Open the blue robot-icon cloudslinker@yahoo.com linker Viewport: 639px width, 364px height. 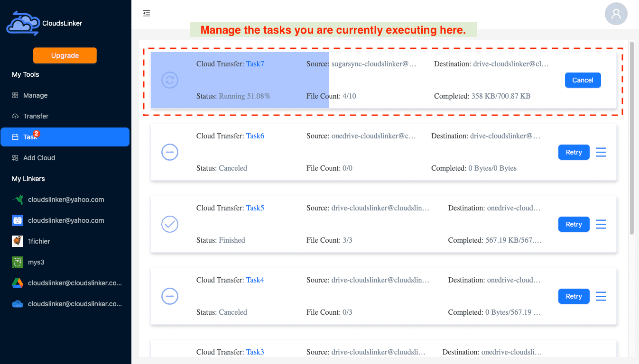click(x=65, y=220)
